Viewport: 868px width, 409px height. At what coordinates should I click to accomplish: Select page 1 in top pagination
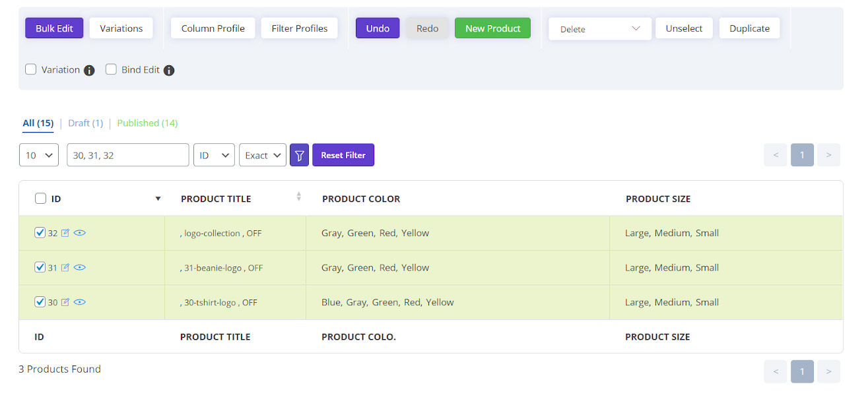pyautogui.click(x=802, y=155)
